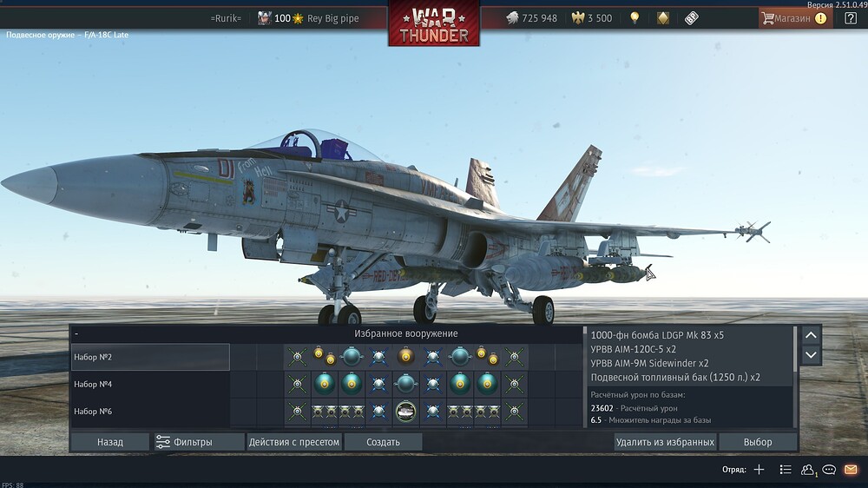Open the chat speech bubble icon
The image size is (868, 488).
[829, 470]
